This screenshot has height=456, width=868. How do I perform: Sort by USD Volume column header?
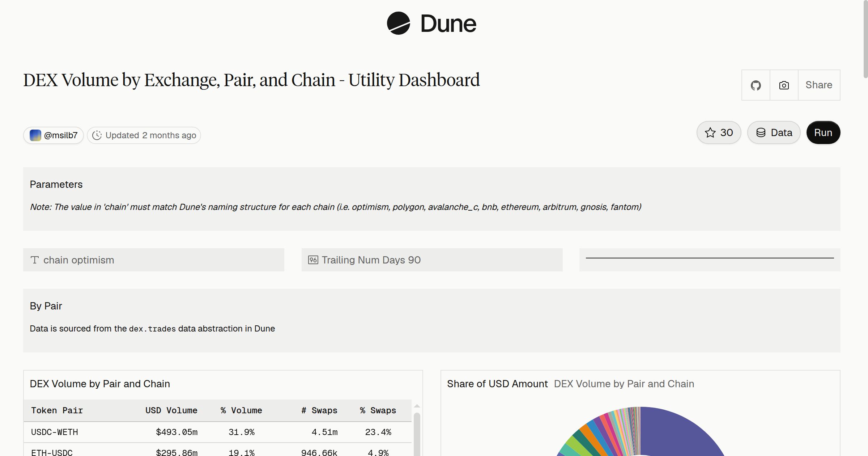coord(171,410)
